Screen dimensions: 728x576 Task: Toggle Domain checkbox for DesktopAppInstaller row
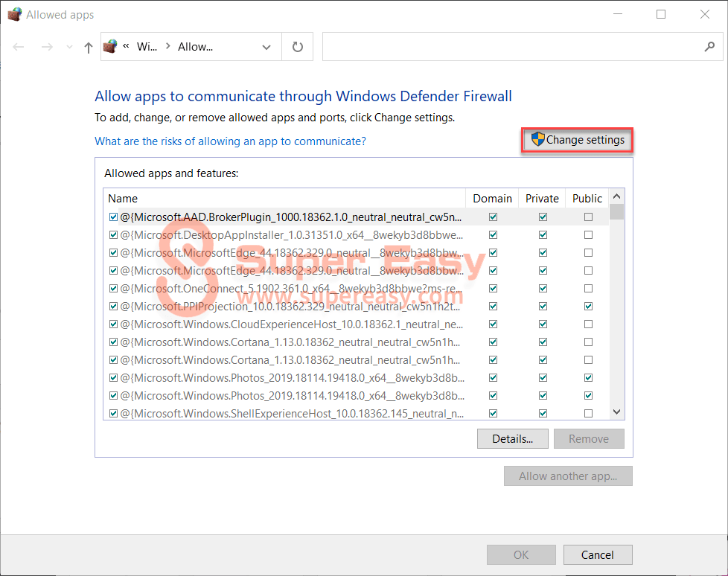click(493, 235)
